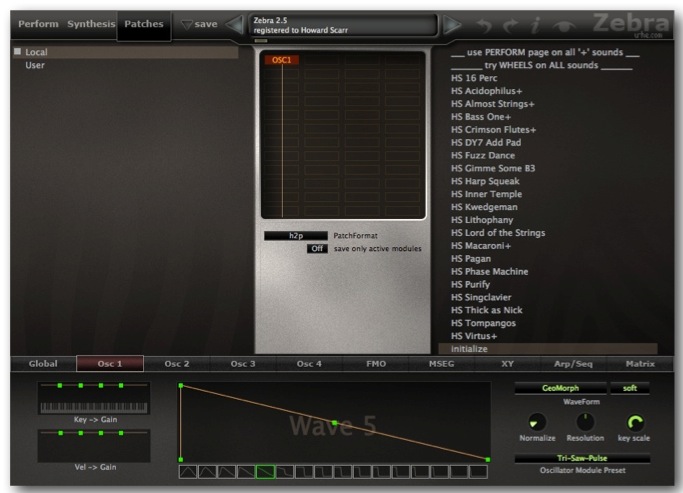The height and width of the screenshot is (493, 683).
Task: Select the third wave slot
Action: tap(227, 472)
